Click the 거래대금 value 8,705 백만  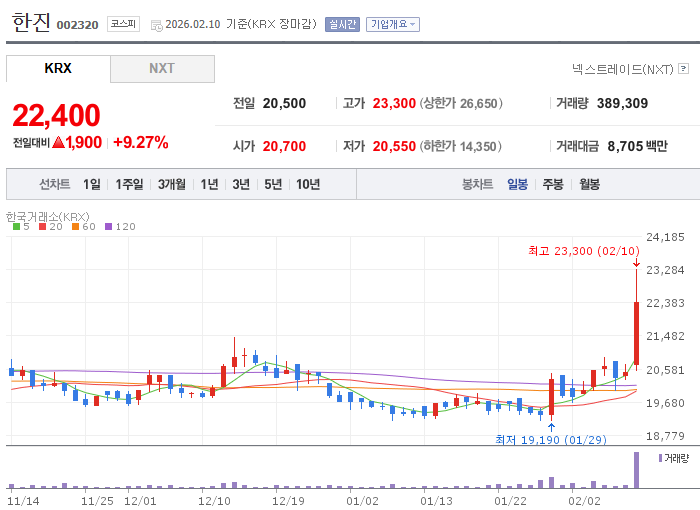[x=638, y=146]
